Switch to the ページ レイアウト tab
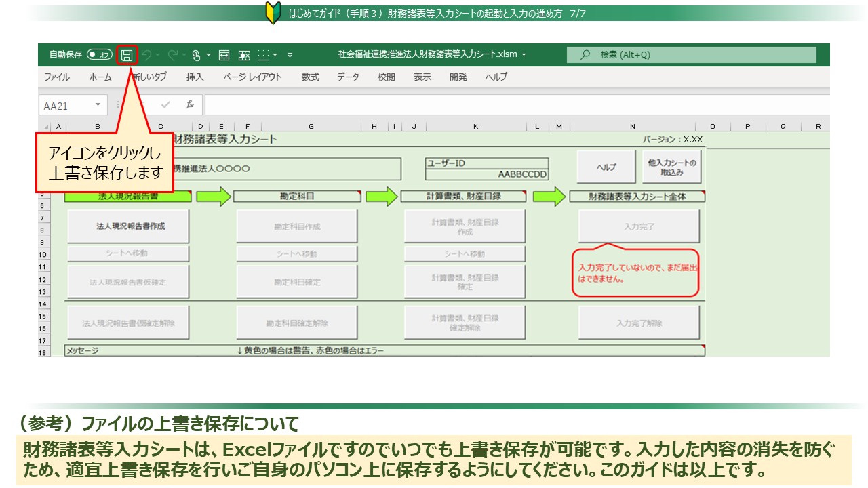This screenshot has height=488, width=868. pyautogui.click(x=252, y=77)
